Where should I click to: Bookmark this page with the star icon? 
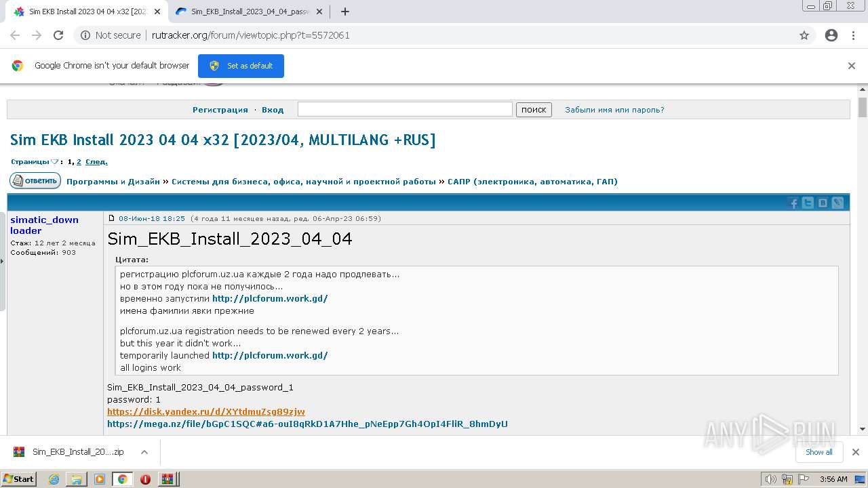(x=804, y=35)
